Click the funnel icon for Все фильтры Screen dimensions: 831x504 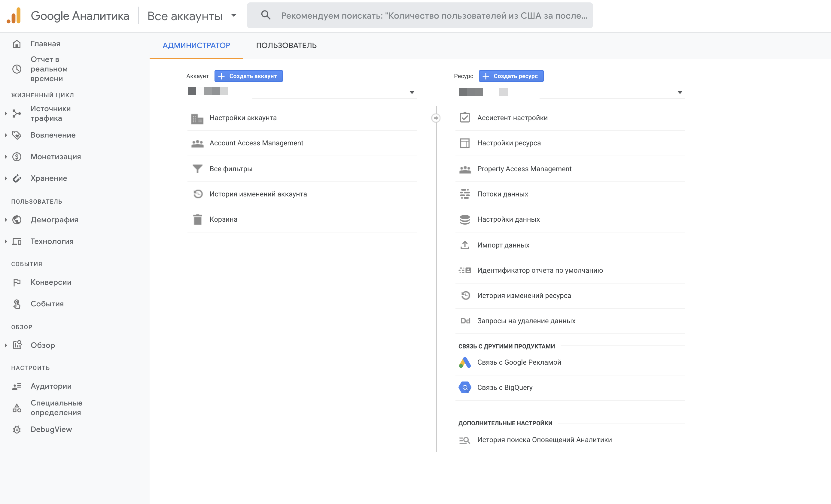[197, 169]
